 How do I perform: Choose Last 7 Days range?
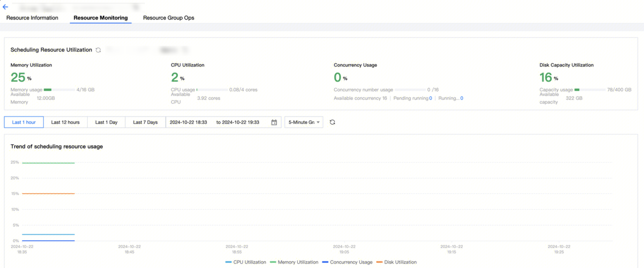pos(145,122)
